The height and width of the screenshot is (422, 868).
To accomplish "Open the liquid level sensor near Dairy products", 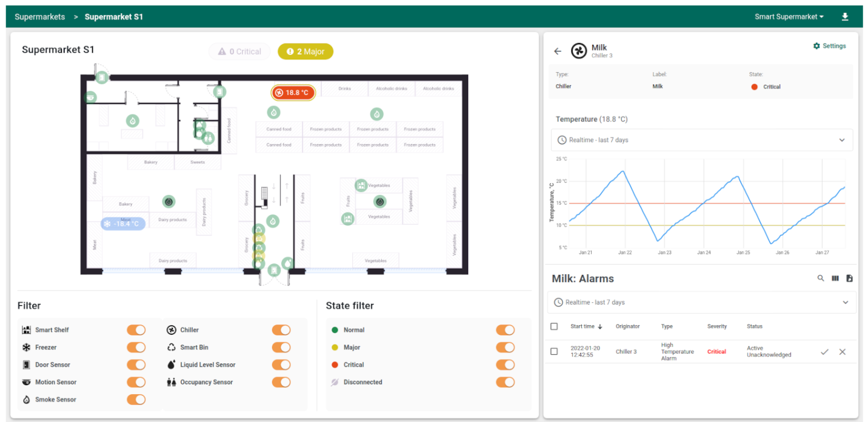I will tap(169, 202).
